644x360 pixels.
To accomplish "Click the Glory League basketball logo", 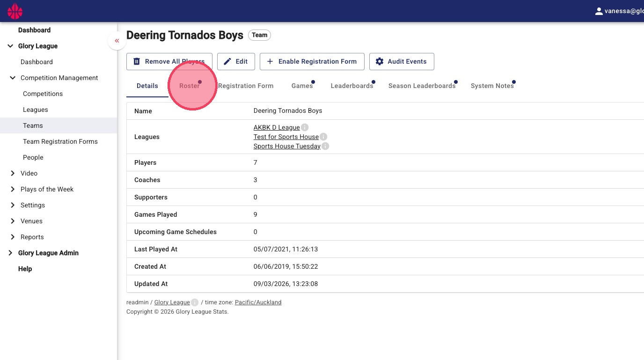I will (x=15, y=11).
